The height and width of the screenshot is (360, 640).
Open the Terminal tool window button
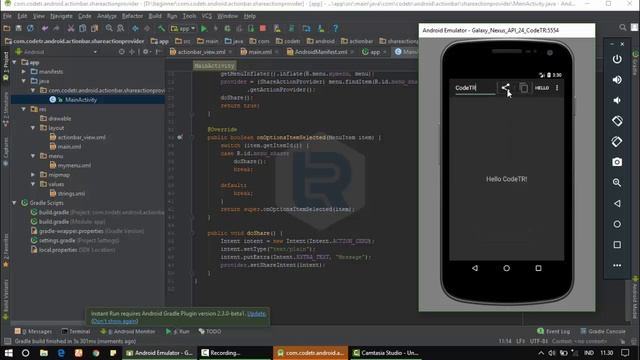(76, 331)
